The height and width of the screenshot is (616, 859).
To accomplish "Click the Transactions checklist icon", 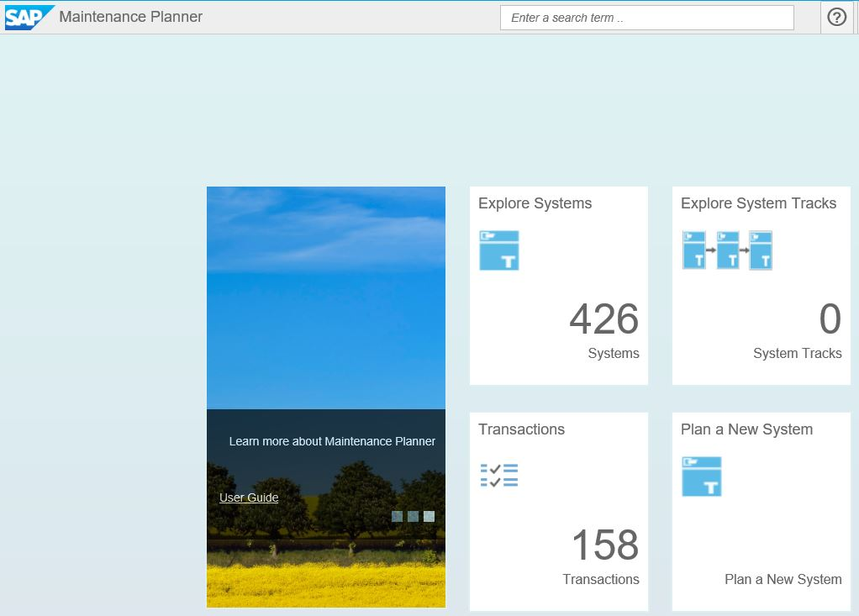I will click(x=499, y=476).
